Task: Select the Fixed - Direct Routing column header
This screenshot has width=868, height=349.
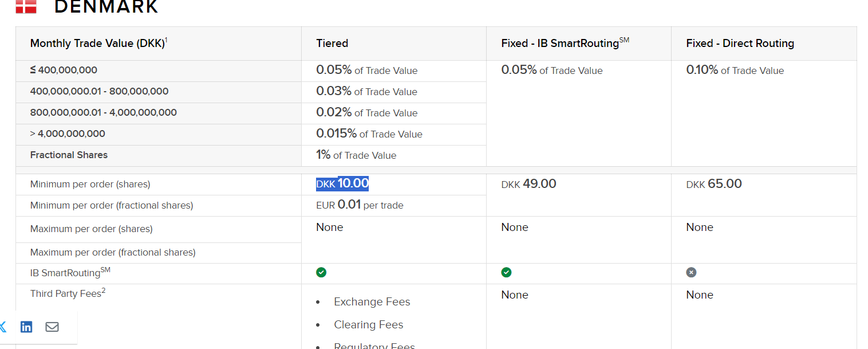Action: pyautogui.click(x=740, y=44)
